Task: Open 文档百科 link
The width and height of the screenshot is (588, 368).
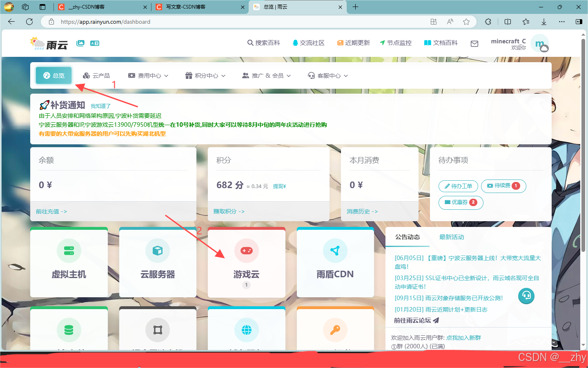Action: coord(441,43)
